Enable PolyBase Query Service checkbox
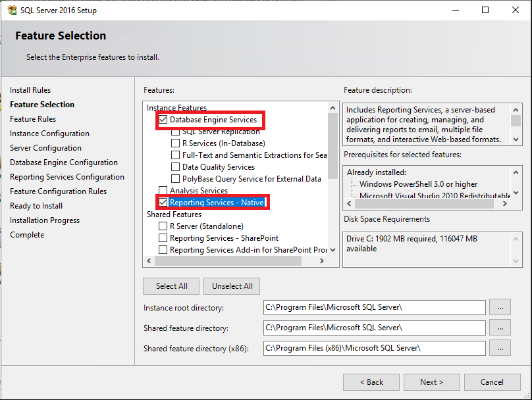The height and width of the screenshot is (400, 532). [x=175, y=179]
